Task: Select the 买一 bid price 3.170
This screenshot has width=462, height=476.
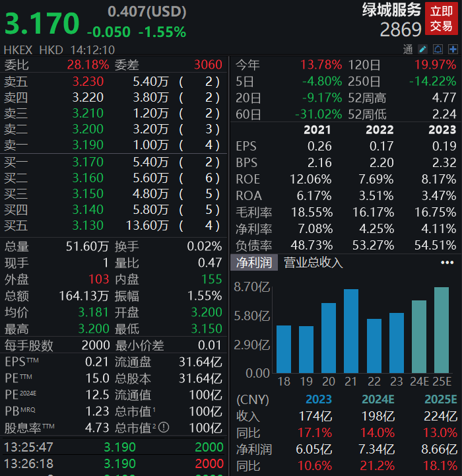Action: coord(88,162)
